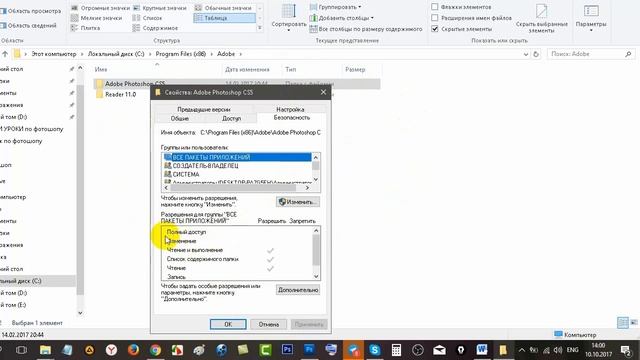Sort by Размер column header

[355, 69]
